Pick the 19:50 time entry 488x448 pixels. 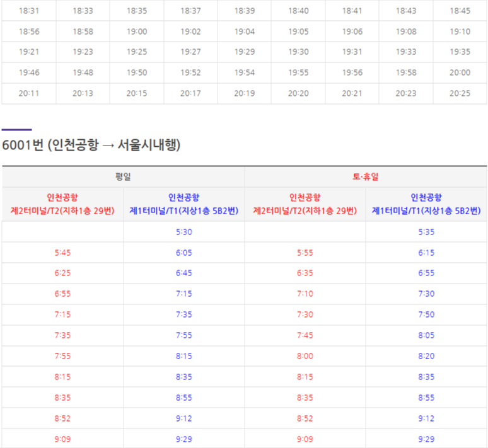point(137,72)
